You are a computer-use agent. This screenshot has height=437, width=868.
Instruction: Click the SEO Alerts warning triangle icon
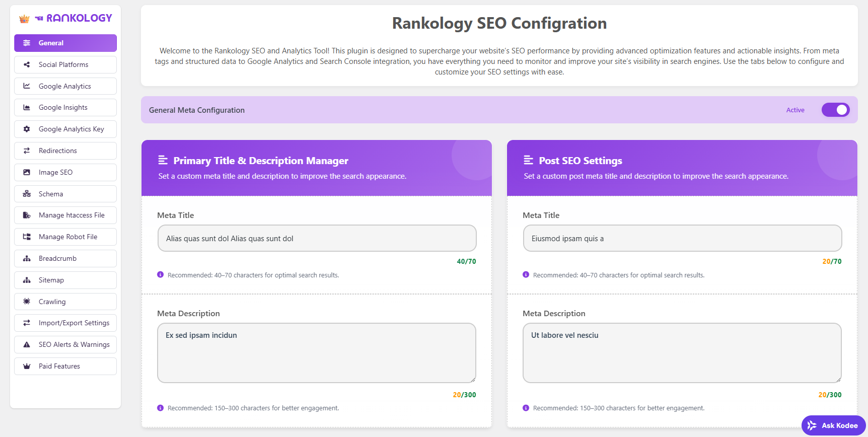pos(27,344)
